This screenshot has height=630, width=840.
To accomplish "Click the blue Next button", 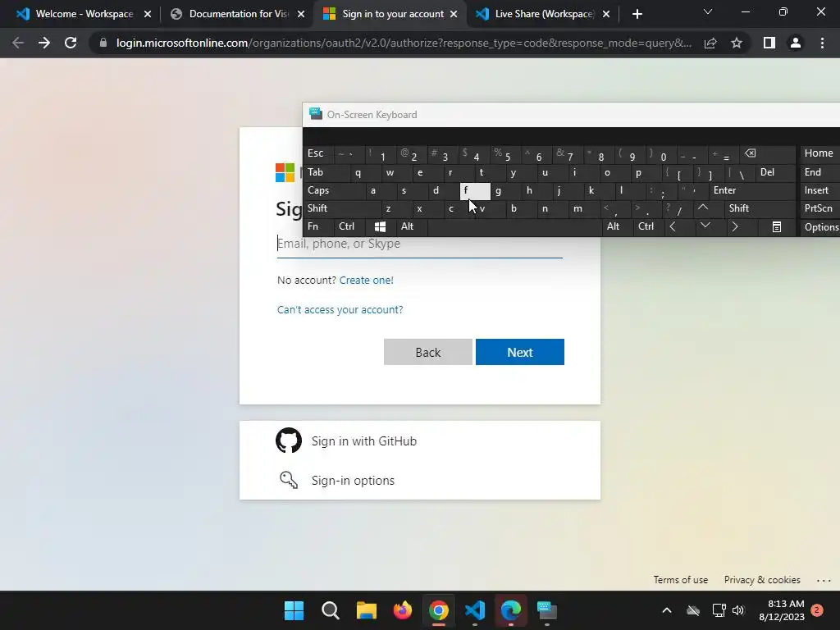I will (519, 352).
